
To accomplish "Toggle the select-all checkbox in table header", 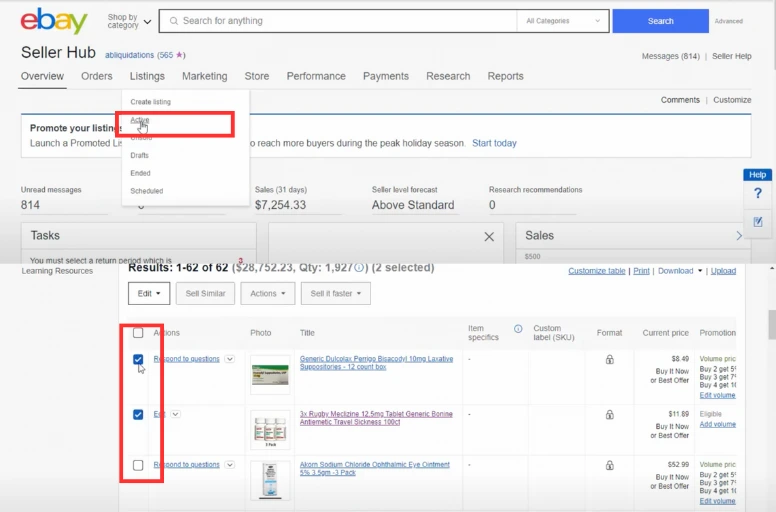I will pos(138,333).
